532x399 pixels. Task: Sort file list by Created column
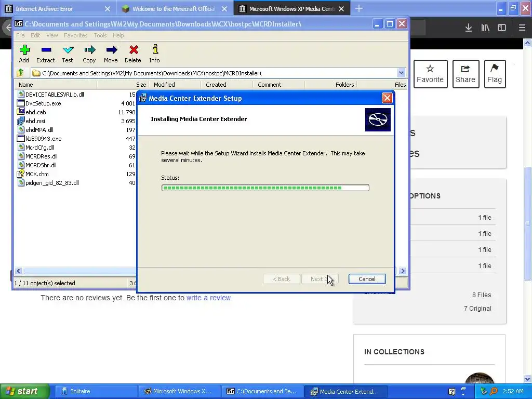pos(227,85)
